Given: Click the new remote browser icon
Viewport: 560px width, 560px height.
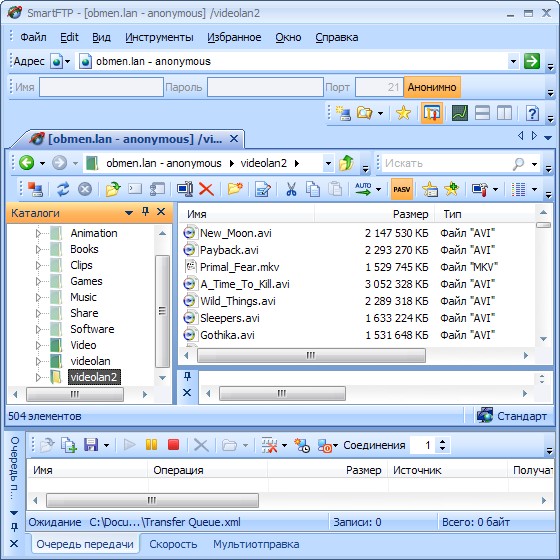Looking at the screenshot, I should pyautogui.click(x=343, y=113).
